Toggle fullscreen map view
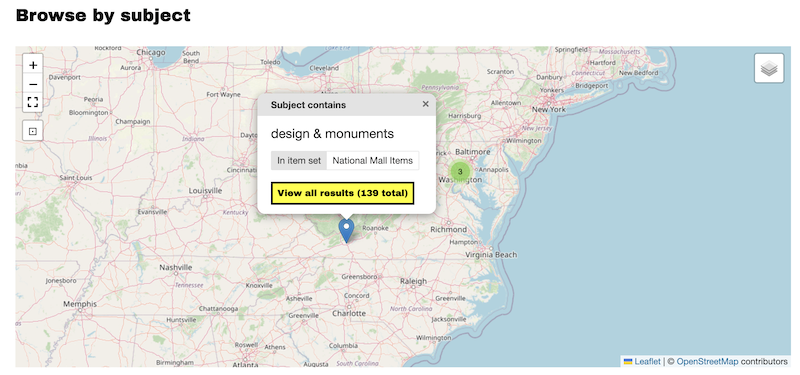 click(33, 102)
